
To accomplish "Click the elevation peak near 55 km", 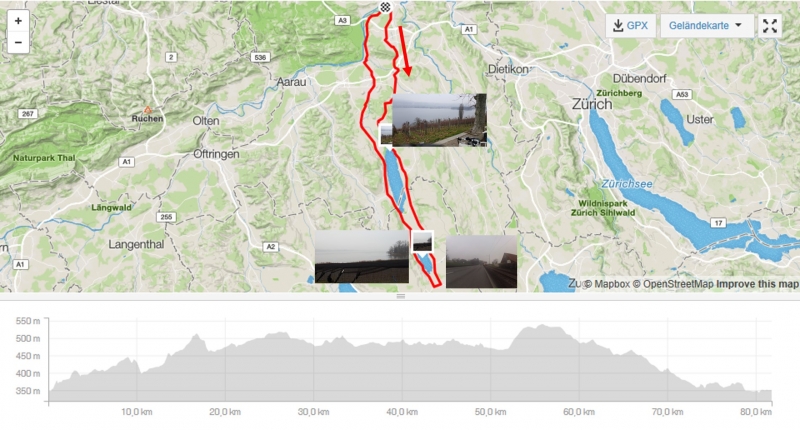I will [x=541, y=325].
